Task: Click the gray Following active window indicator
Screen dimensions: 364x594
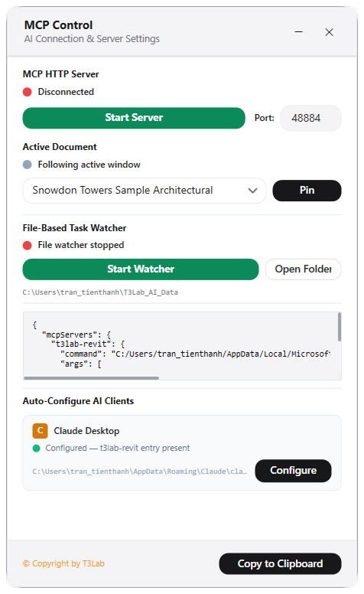Action: [x=28, y=165]
